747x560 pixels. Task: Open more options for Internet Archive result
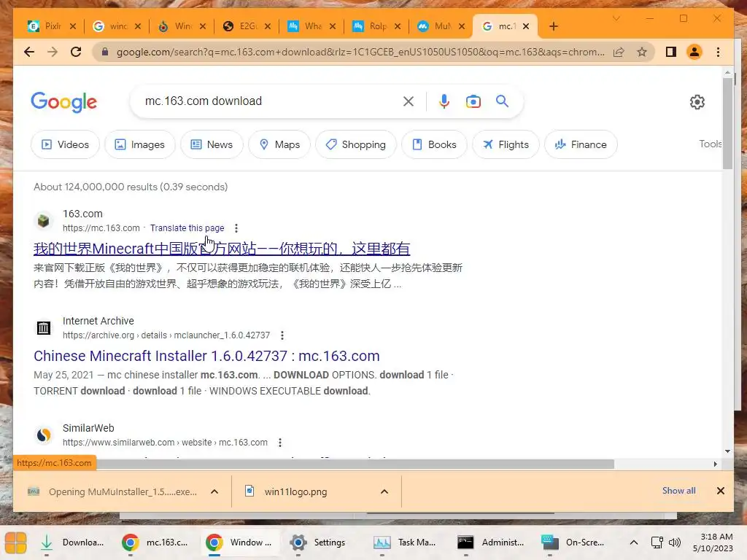[x=282, y=335]
